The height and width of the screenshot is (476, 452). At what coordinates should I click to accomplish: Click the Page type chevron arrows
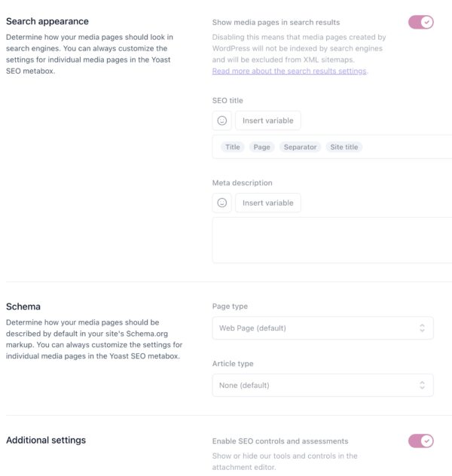pos(422,328)
